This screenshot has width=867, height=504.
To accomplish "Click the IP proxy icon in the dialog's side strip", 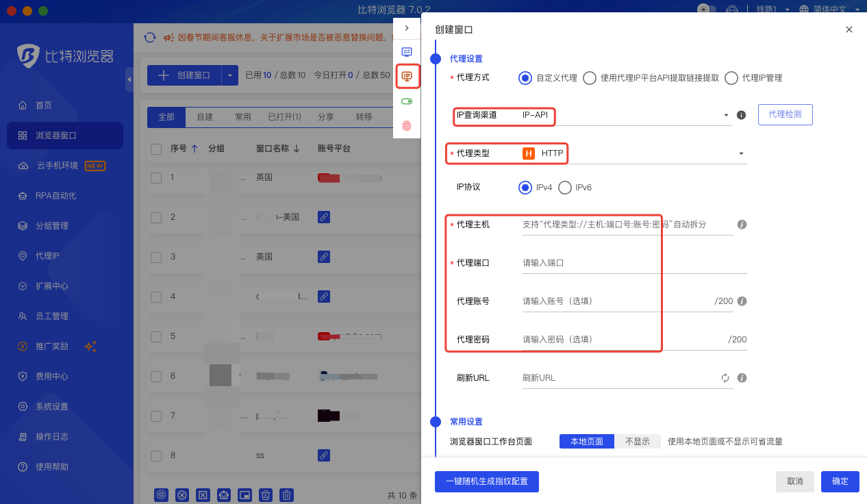I will [x=407, y=76].
